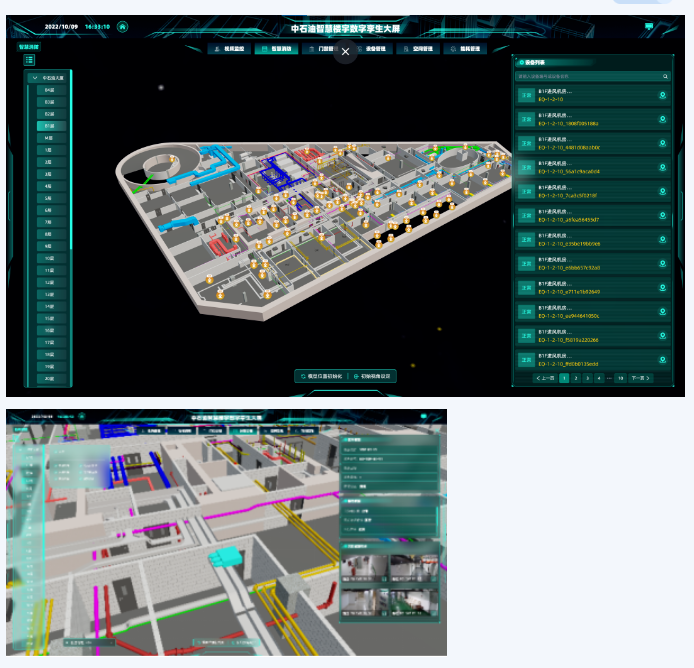Viewport: 694px width, 668px height.
Task: Click the home icon beside the clock
Action: [122, 27]
